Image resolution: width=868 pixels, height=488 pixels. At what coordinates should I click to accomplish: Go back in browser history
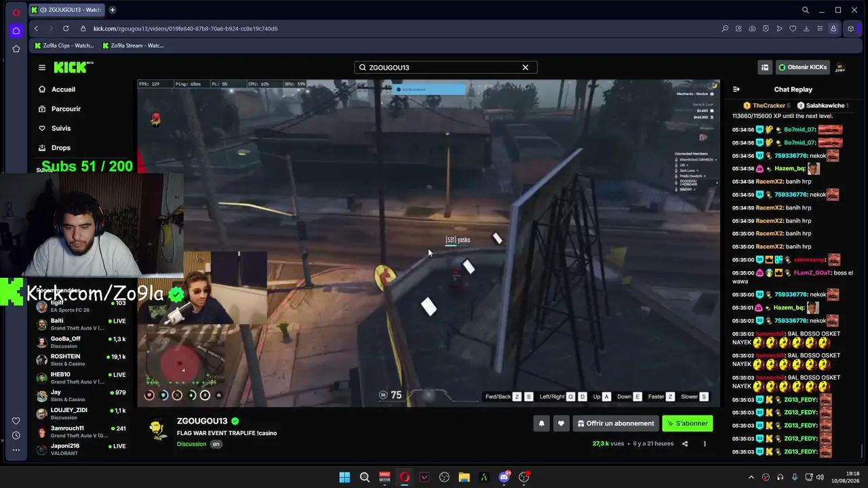(x=36, y=28)
